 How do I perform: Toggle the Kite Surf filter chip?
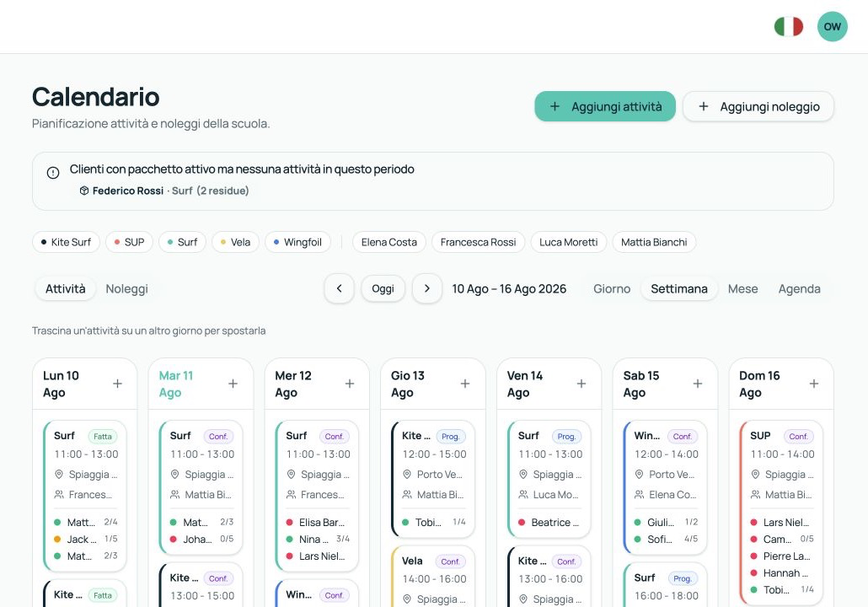click(66, 242)
